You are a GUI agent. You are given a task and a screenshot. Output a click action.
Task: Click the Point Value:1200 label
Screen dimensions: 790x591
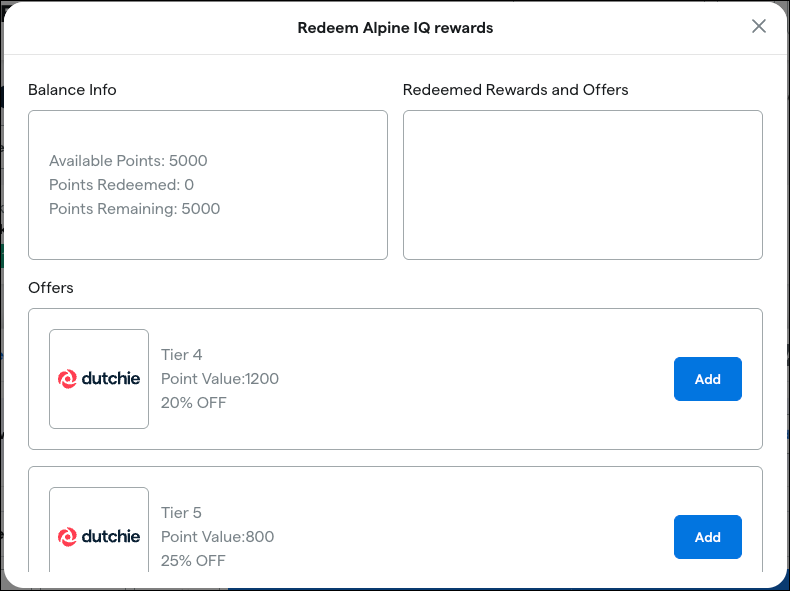pyautogui.click(x=220, y=379)
